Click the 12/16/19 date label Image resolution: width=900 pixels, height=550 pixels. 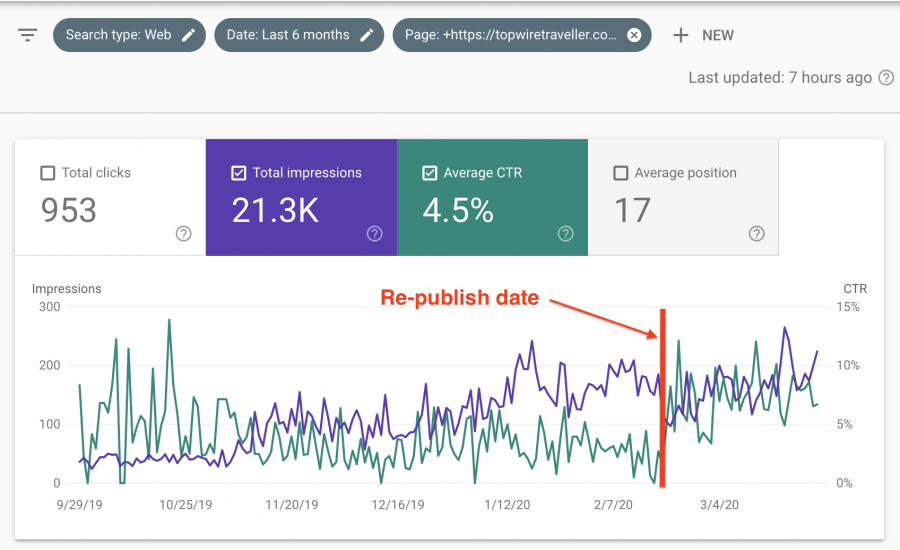tap(398, 505)
